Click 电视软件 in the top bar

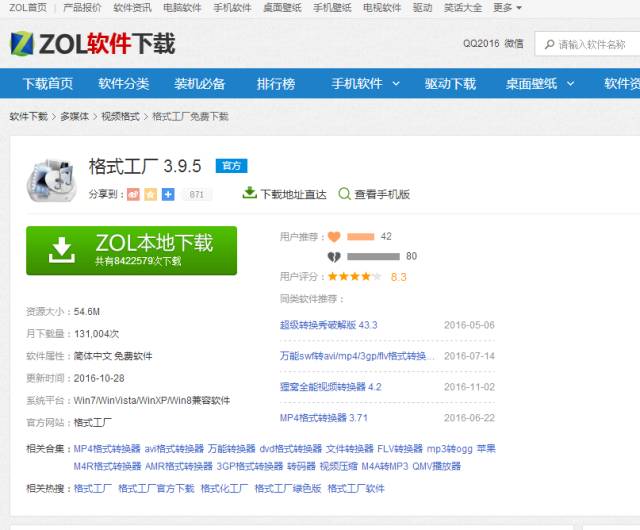click(x=382, y=7)
